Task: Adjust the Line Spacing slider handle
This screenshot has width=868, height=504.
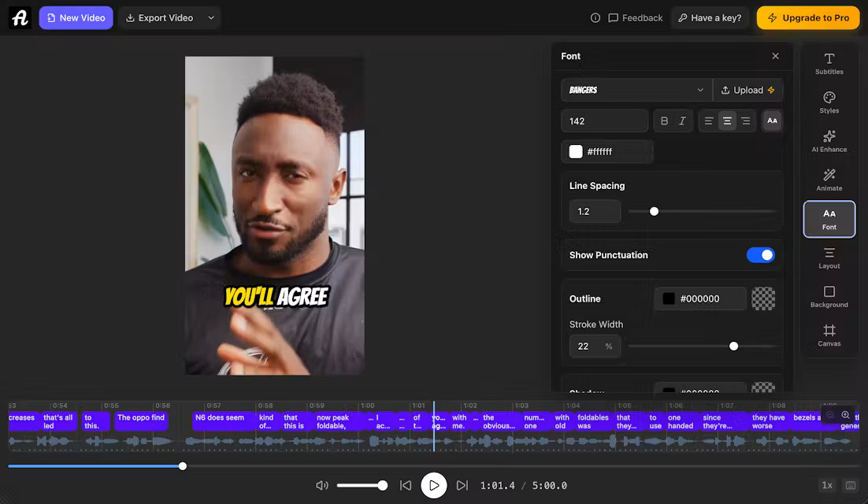Action: tap(654, 211)
